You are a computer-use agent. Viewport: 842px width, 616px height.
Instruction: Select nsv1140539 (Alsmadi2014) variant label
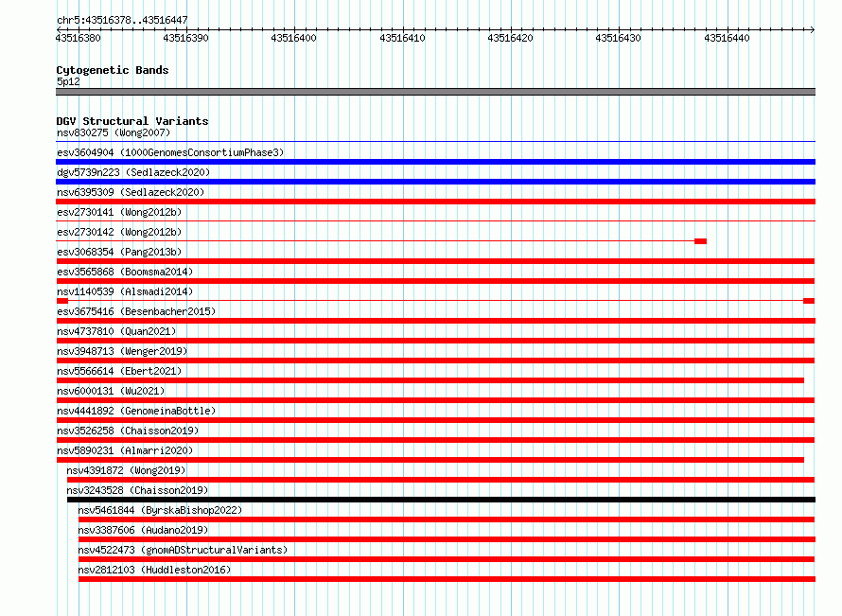click(125, 291)
